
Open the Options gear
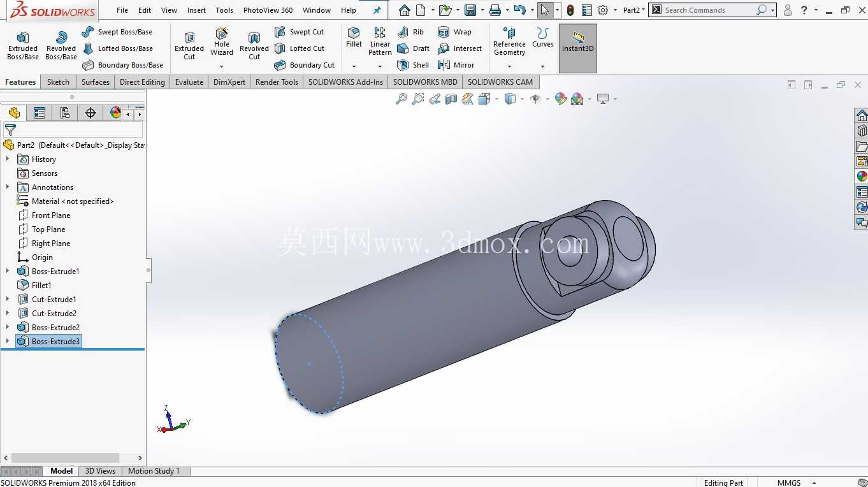point(603,10)
